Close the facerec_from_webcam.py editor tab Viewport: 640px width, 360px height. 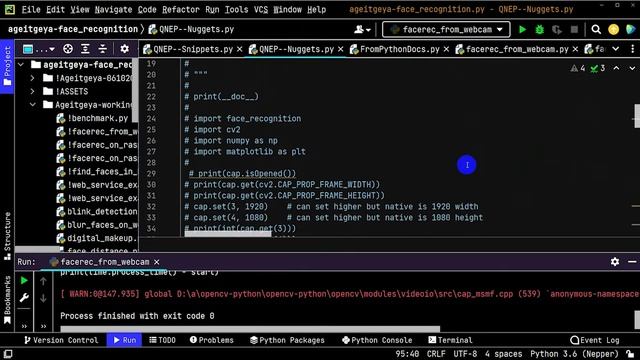point(575,49)
